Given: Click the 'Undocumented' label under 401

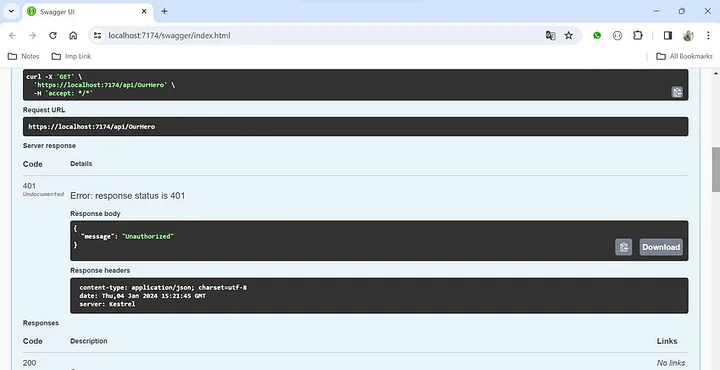Looking at the screenshot, I should point(43,194).
